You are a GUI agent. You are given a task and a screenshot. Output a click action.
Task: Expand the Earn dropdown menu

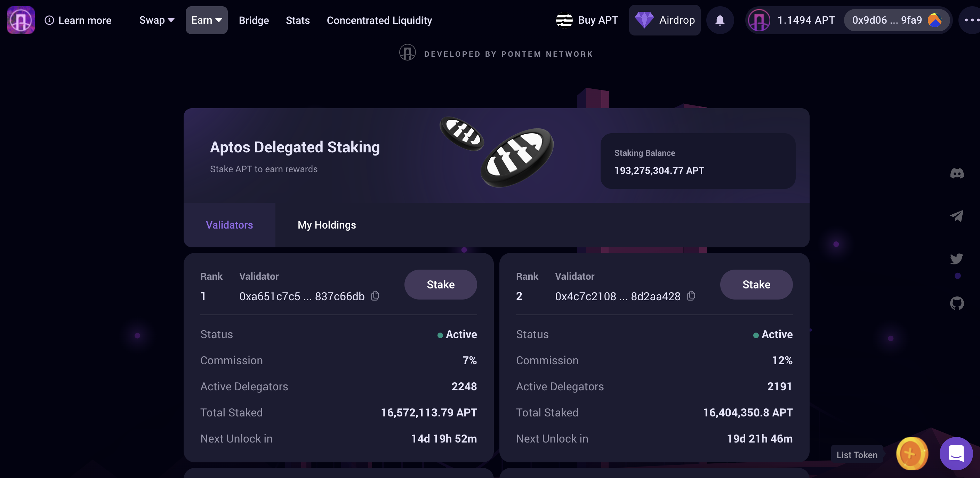[x=207, y=20]
